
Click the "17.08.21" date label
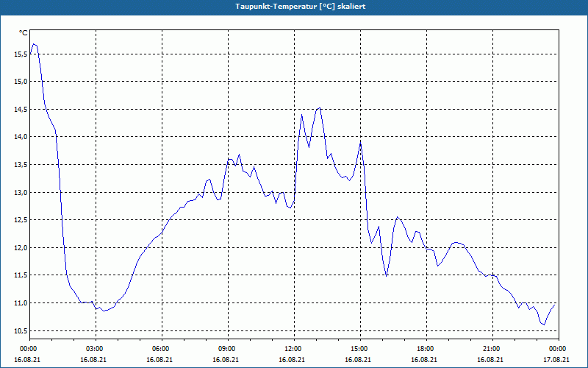pos(557,359)
